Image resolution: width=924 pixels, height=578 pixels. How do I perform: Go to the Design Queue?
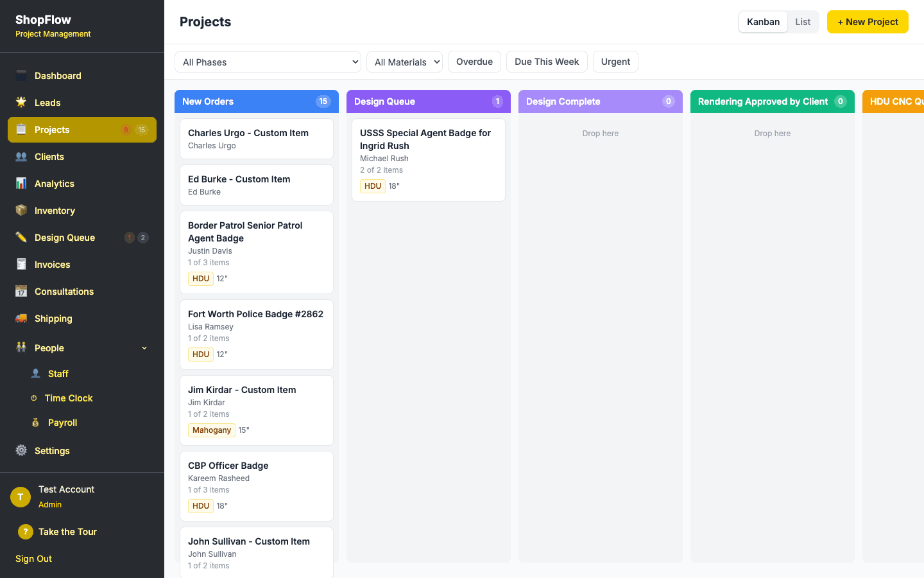64,238
